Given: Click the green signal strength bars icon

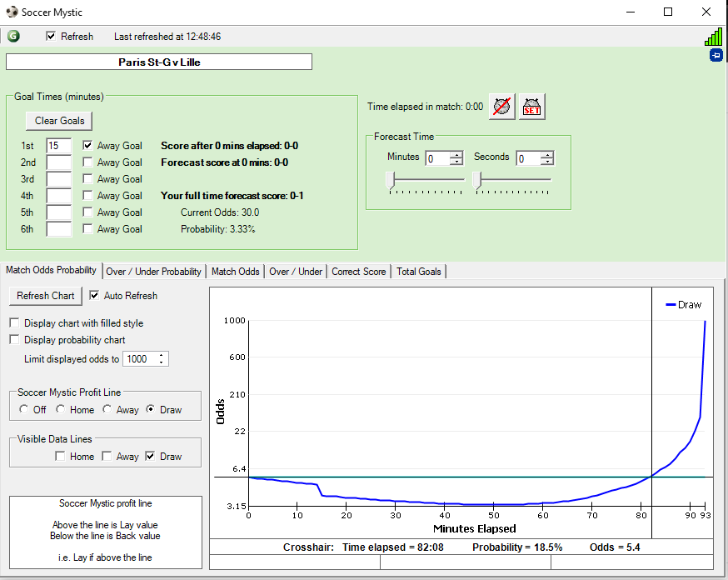Looking at the screenshot, I should tap(713, 36).
